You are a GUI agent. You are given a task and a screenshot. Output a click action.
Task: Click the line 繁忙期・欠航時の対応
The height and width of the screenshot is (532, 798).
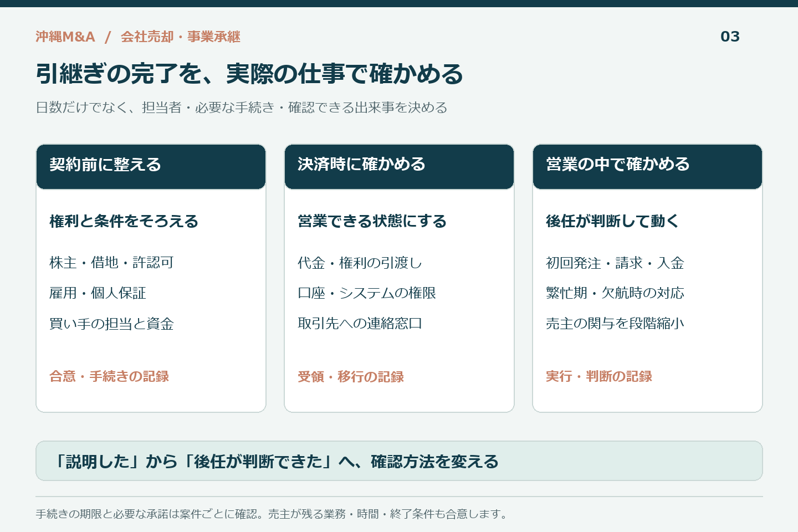tap(615, 293)
